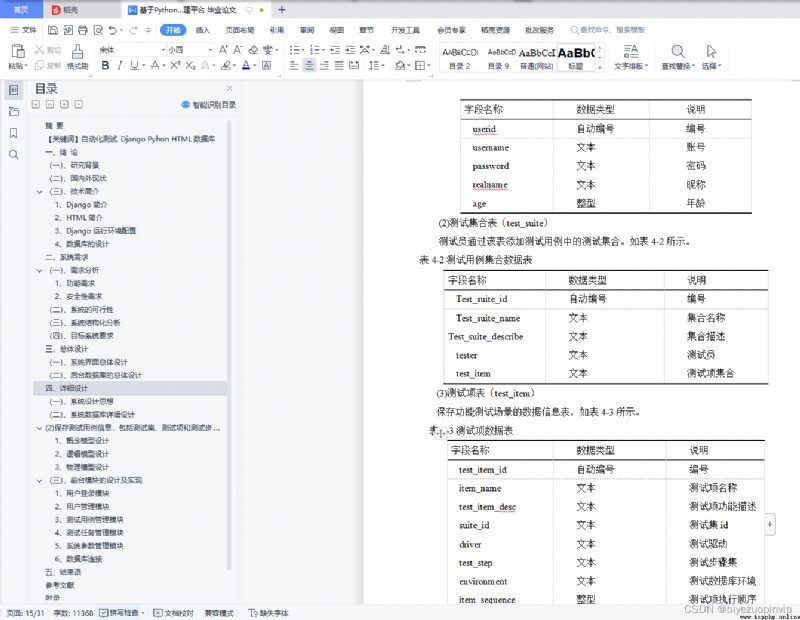The image size is (800, 620).
Task: Decrease font size with the A- icon
Action: tap(238, 49)
